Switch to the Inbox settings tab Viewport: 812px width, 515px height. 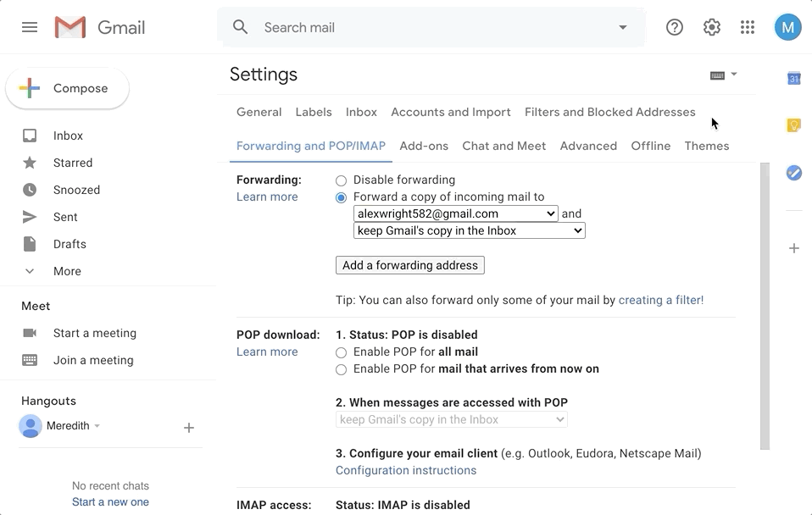click(361, 112)
